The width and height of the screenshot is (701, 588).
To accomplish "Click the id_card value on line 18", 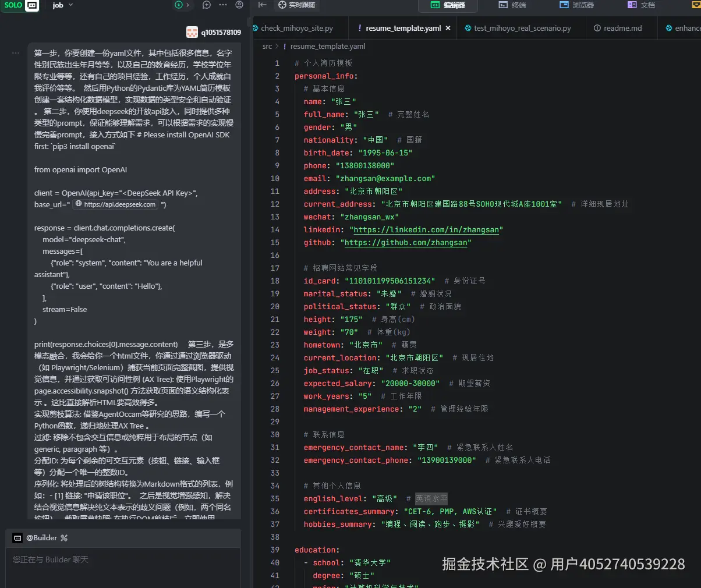I will coord(390,281).
